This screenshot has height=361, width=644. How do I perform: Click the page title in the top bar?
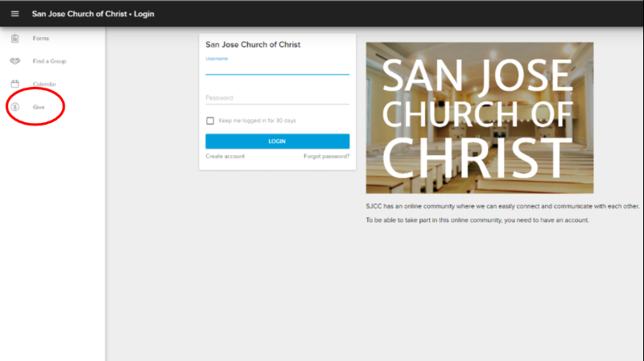point(93,14)
